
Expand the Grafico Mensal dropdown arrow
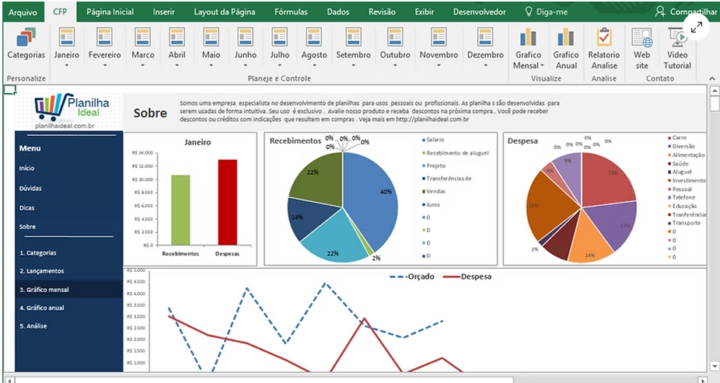[542, 66]
